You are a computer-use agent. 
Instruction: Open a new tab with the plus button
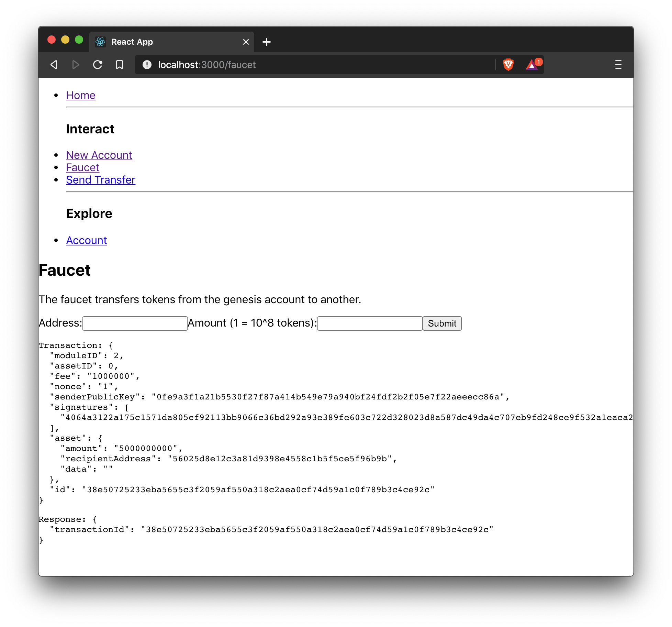[x=267, y=42]
